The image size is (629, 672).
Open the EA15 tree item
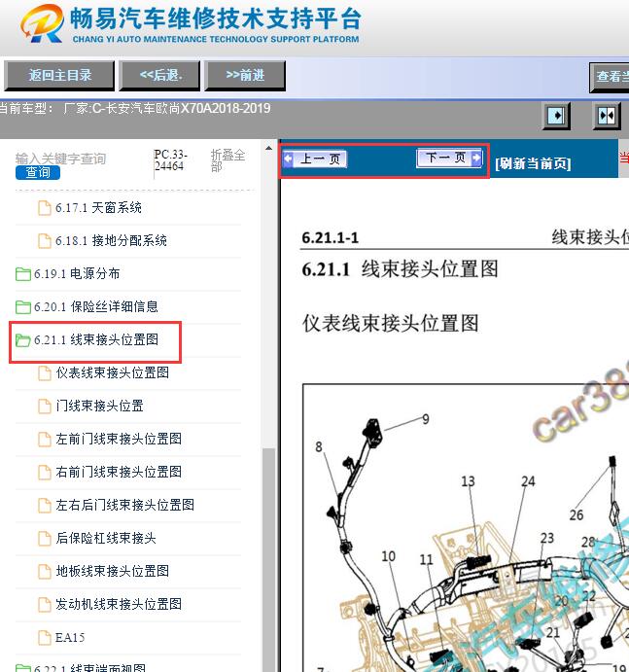point(70,637)
